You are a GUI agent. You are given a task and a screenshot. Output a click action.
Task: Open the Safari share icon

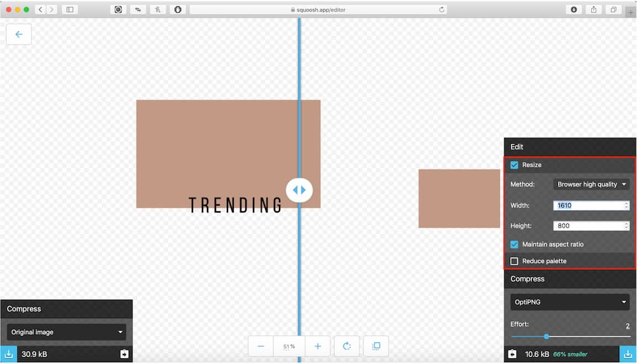594,10
